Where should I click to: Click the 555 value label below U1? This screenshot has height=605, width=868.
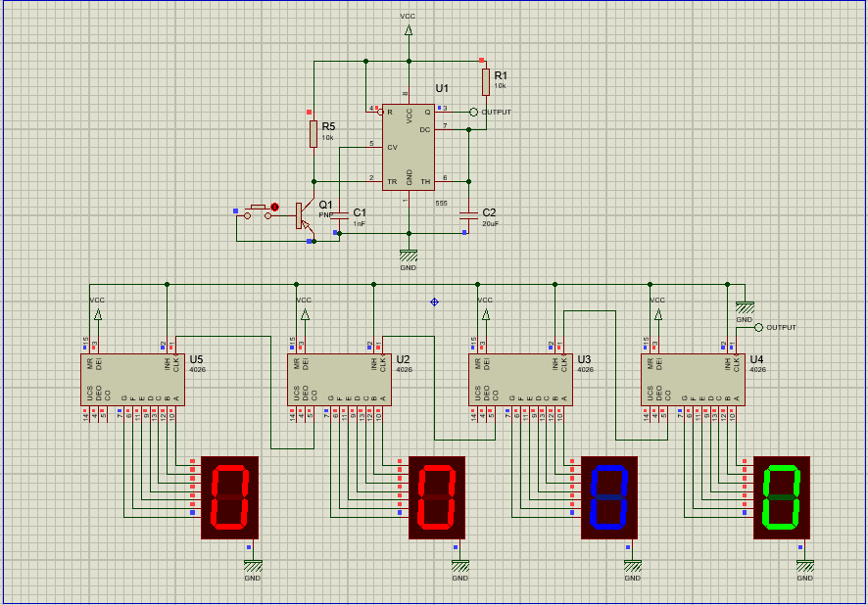441,204
